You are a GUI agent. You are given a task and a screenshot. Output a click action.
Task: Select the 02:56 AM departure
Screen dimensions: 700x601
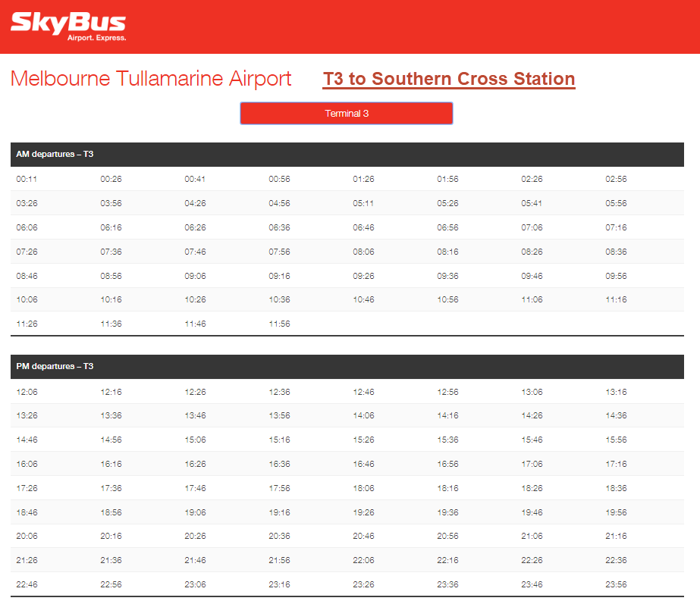click(x=616, y=180)
